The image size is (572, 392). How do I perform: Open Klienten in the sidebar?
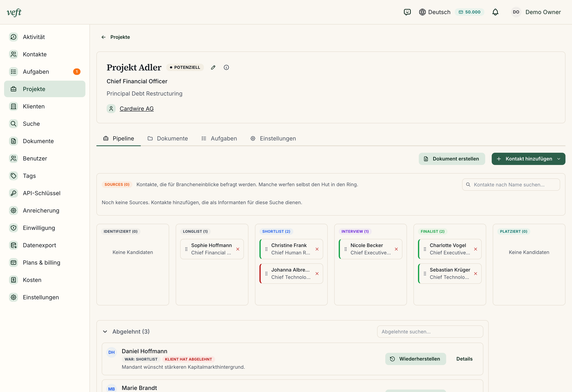pos(45,106)
